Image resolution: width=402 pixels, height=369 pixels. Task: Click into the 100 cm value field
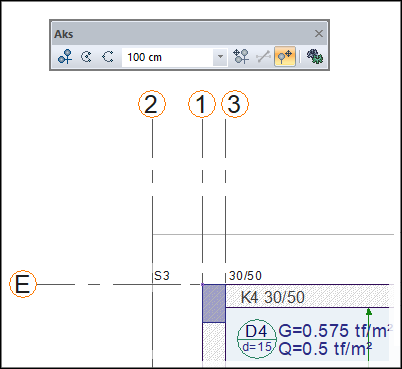tap(167, 57)
